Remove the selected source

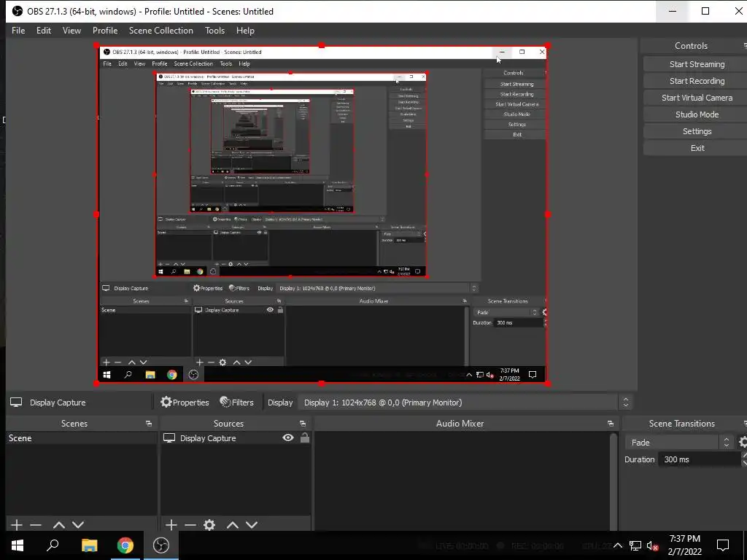[x=190, y=525]
